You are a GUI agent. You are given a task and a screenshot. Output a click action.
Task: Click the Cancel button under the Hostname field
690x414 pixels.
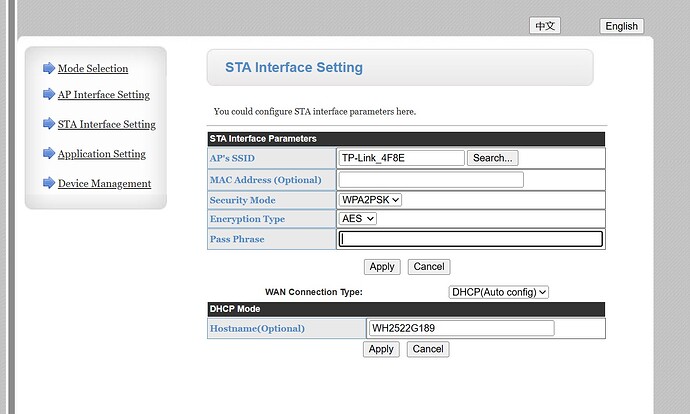(x=427, y=349)
